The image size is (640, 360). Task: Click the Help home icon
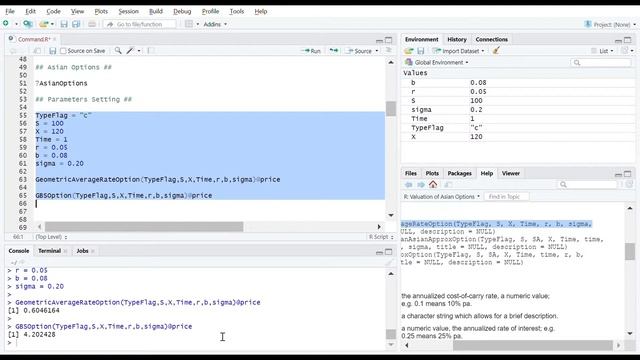tap(433, 184)
